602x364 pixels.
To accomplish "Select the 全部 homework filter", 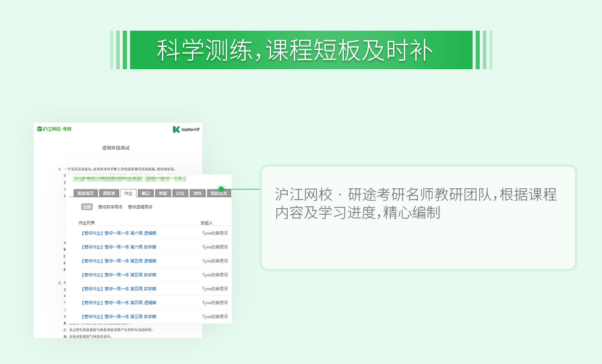I will tap(87, 207).
